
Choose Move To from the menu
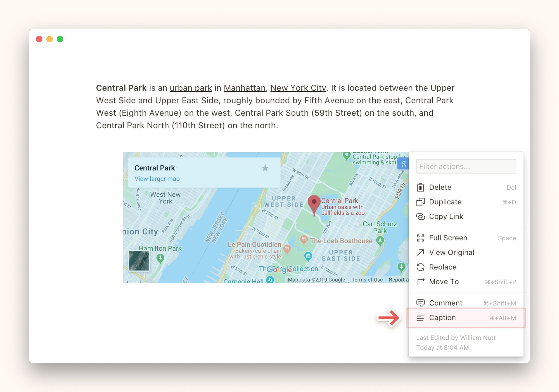click(444, 282)
